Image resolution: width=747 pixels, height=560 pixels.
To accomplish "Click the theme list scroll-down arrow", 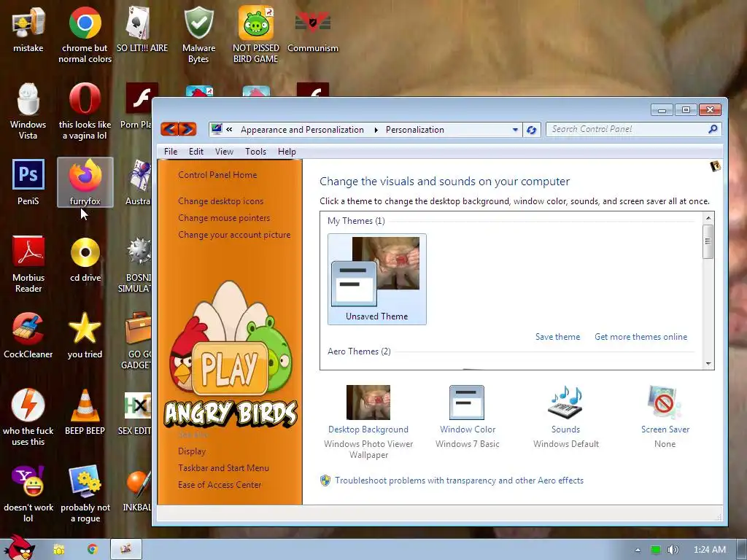I will pyautogui.click(x=708, y=364).
